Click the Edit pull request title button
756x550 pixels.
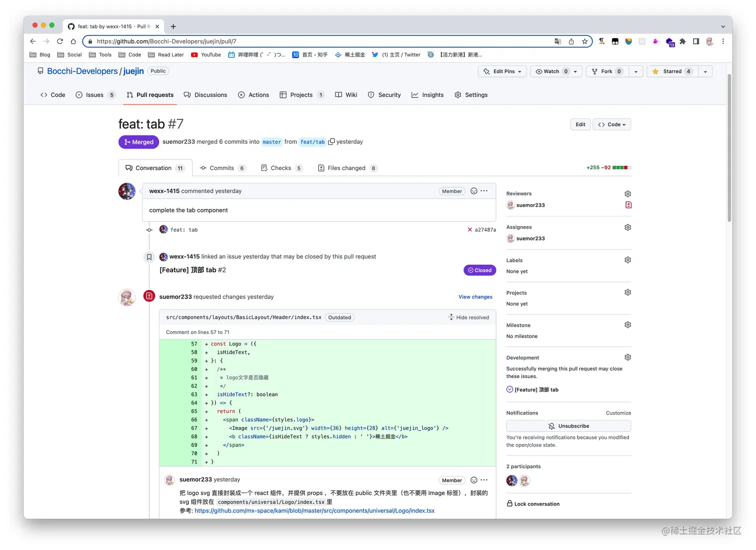point(580,124)
